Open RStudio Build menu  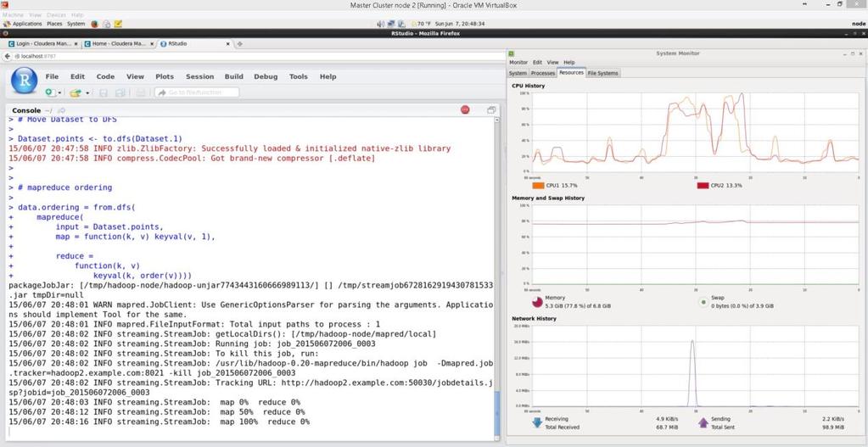[233, 77]
